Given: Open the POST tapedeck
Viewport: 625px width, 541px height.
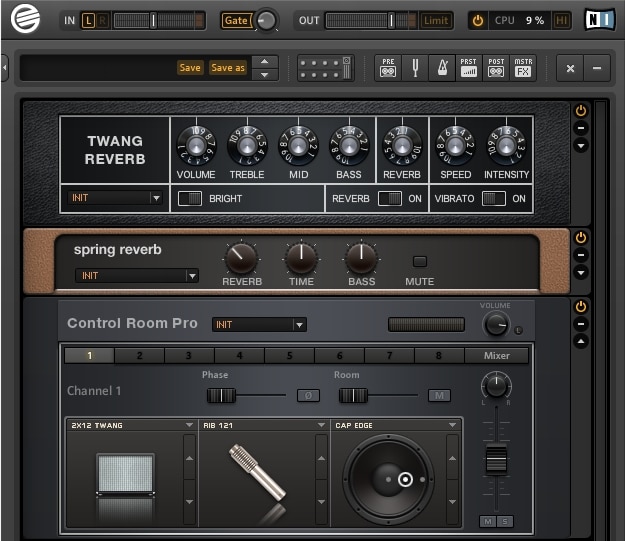Looking at the screenshot, I should [x=496, y=68].
